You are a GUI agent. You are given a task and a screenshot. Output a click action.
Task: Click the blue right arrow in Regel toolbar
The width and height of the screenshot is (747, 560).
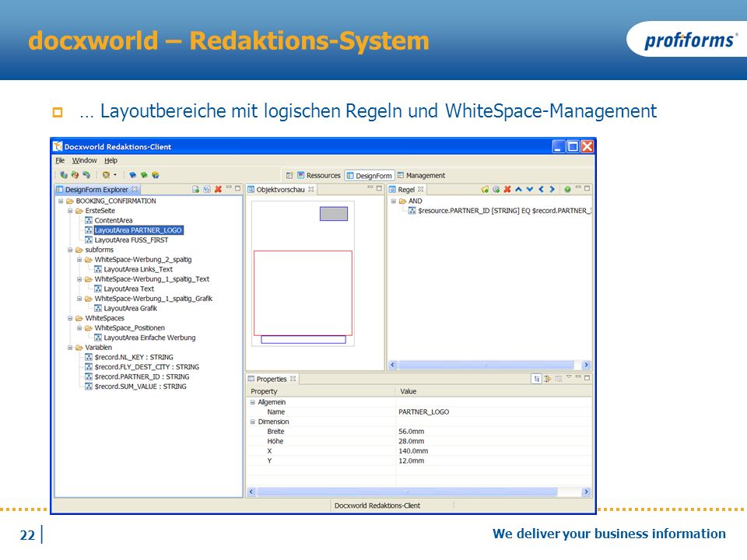552,190
